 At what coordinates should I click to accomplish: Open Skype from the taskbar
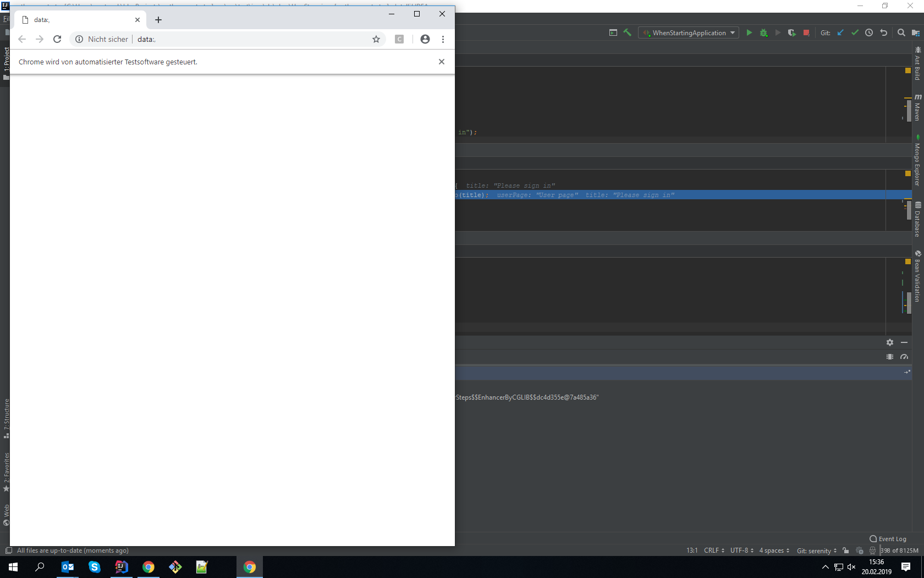(x=95, y=567)
